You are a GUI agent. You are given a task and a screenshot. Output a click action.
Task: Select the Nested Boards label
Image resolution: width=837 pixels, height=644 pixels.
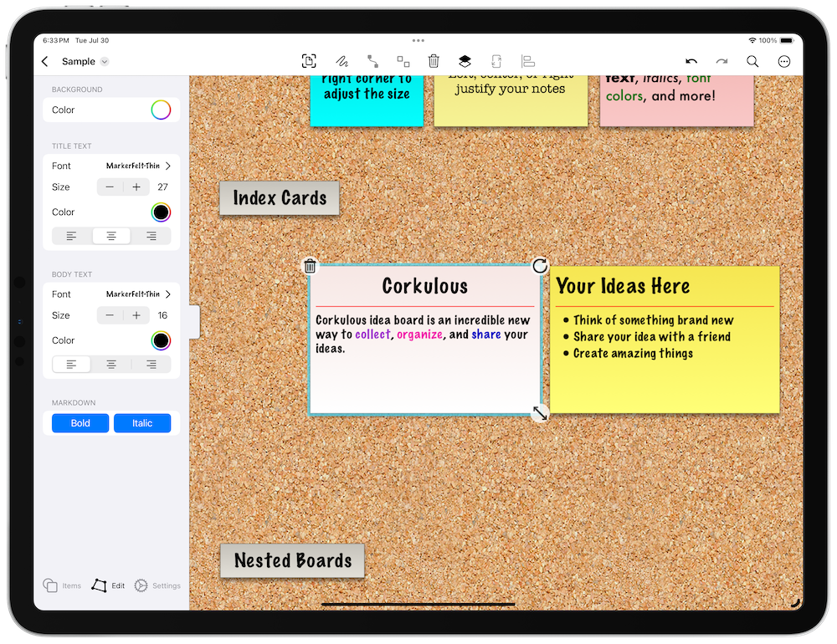[292, 560]
